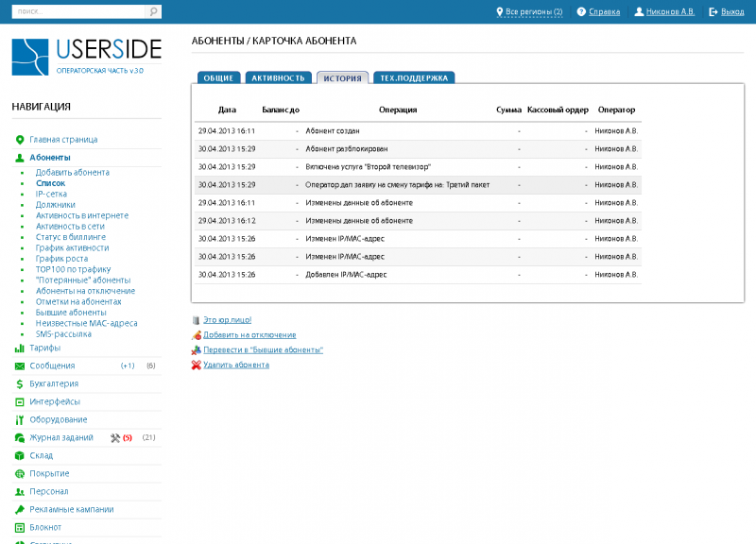The image size is (756, 544).
Task: Click the Тарифы bar chart icon
Action: click(x=20, y=348)
